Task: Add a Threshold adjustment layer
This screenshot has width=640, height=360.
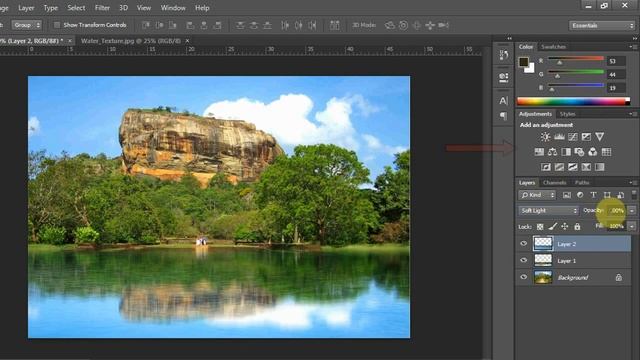Action: [x=573, y=167]
